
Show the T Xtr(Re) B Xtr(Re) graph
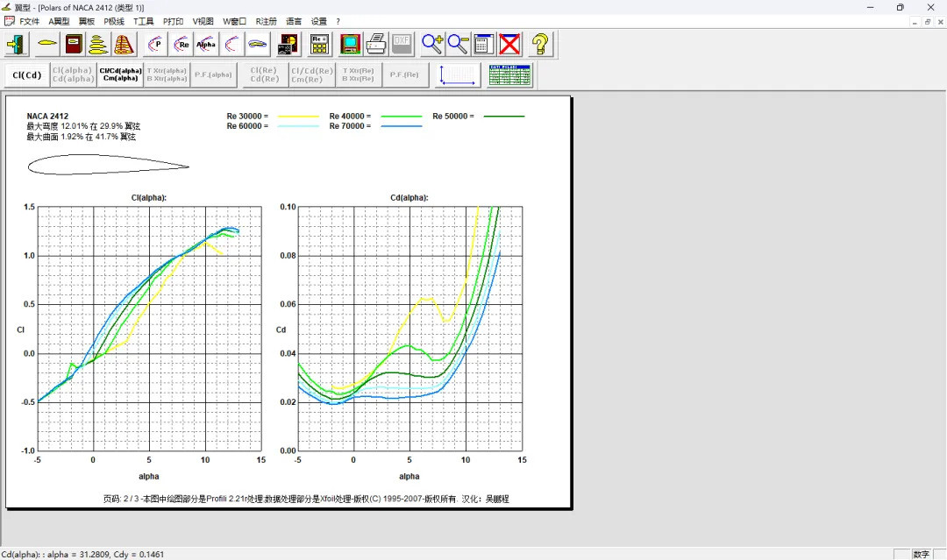[x=358, y=74]
